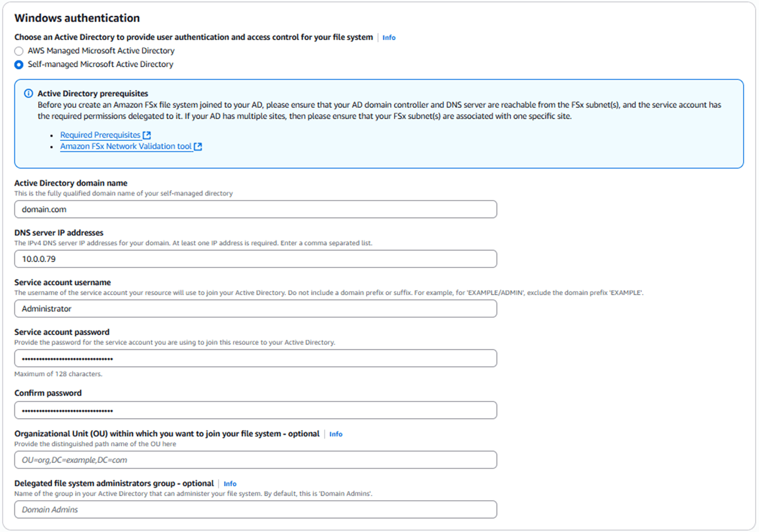Open Info beside the Organizational Unit label
The height and width of the screenshot is (532, 759).
[x=335, y=434]
